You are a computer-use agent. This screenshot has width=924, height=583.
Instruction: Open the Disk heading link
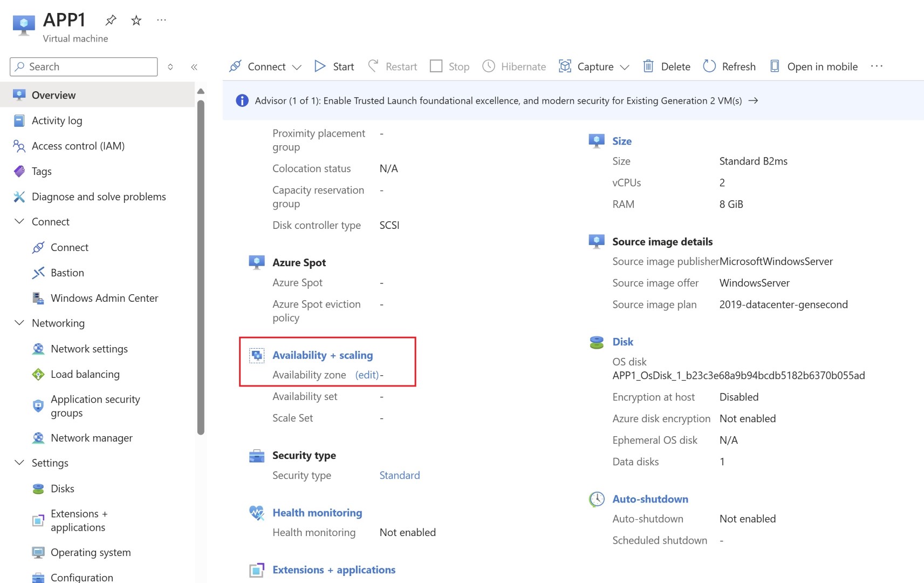[622, 342]
